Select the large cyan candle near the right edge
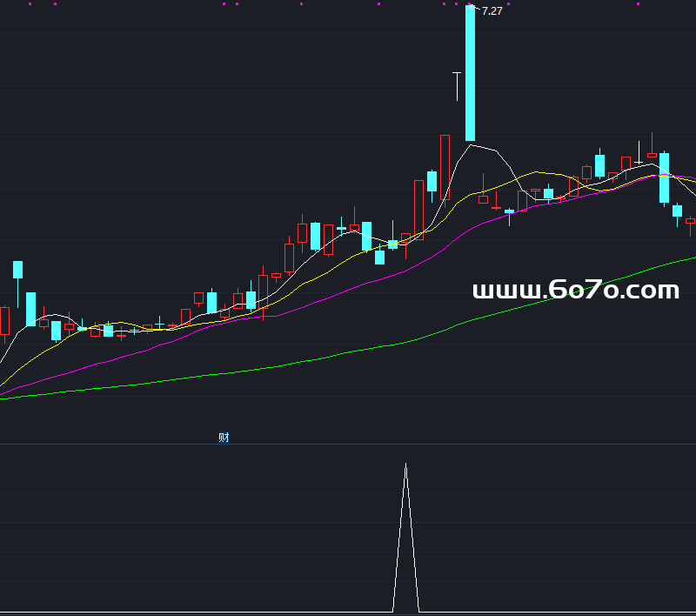This screenshot has width=696, height=616. 664,177
